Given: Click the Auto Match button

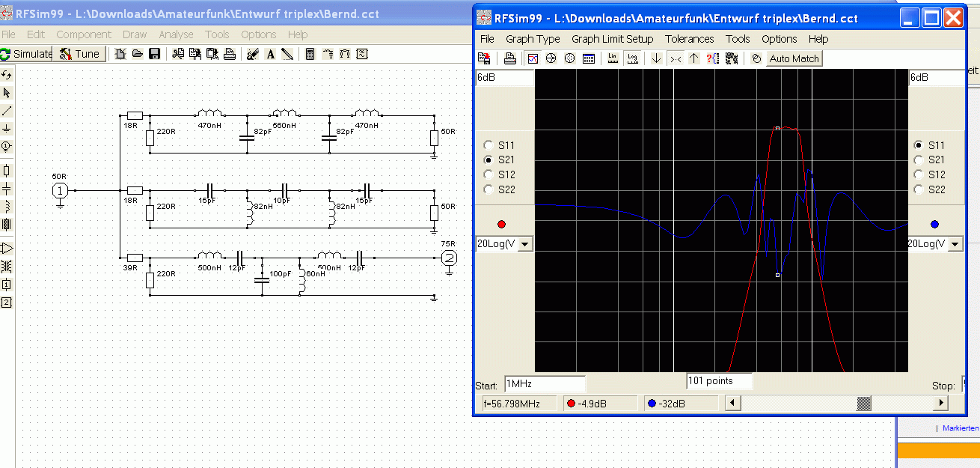Looking at the screenshot, I should 794,58.
